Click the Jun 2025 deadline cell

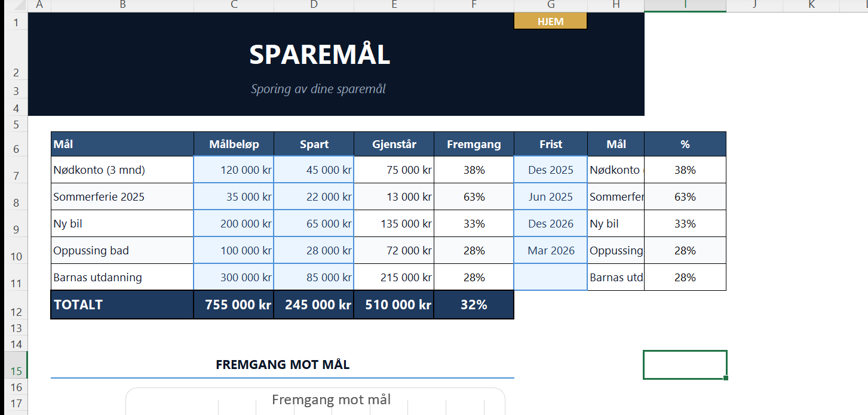550,197
